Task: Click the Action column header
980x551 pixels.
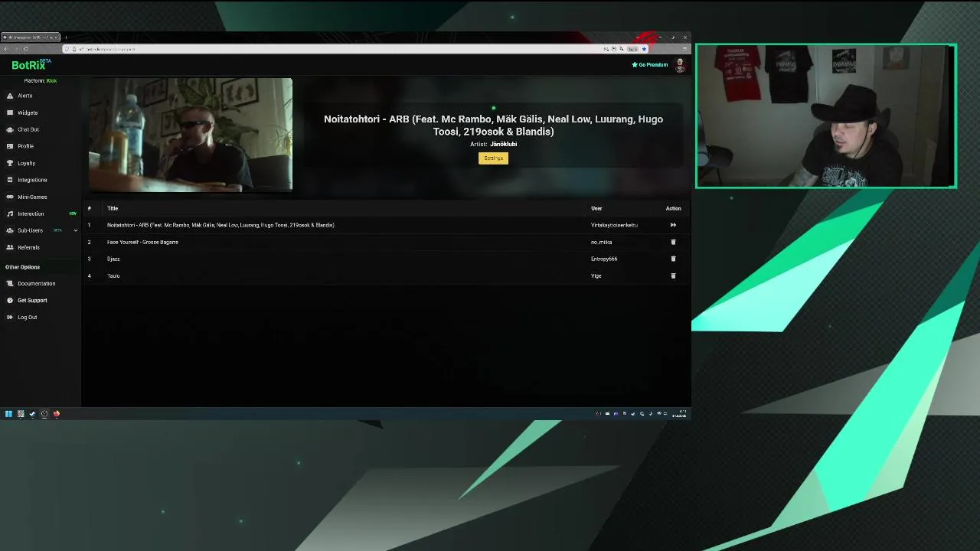Action: 673,208
